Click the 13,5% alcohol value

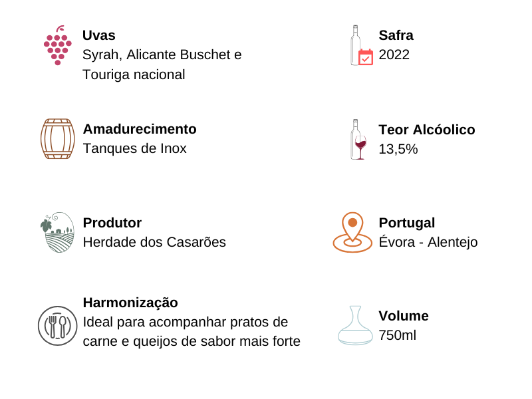click(398, 149)
